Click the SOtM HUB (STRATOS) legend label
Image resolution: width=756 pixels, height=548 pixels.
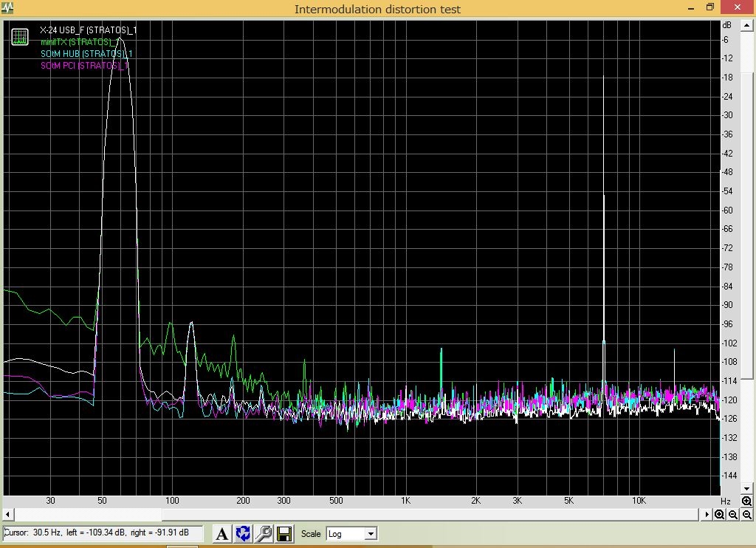tap(86, 54)
